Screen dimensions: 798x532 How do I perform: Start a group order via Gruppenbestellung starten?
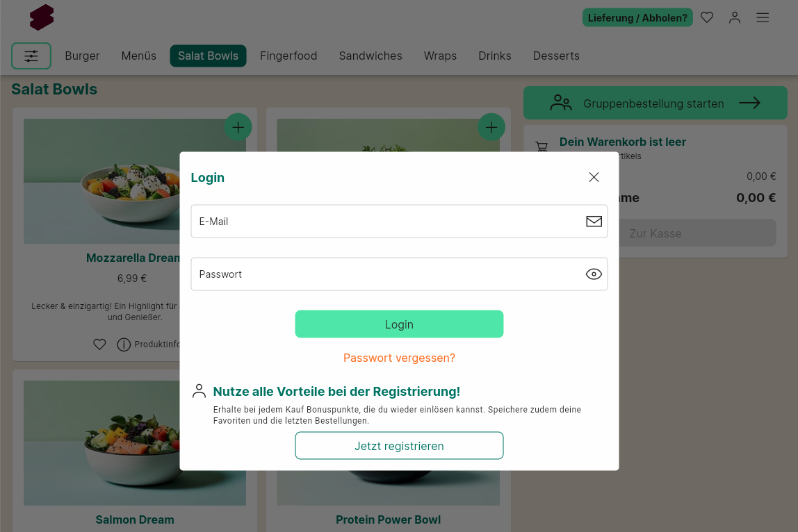655,103
